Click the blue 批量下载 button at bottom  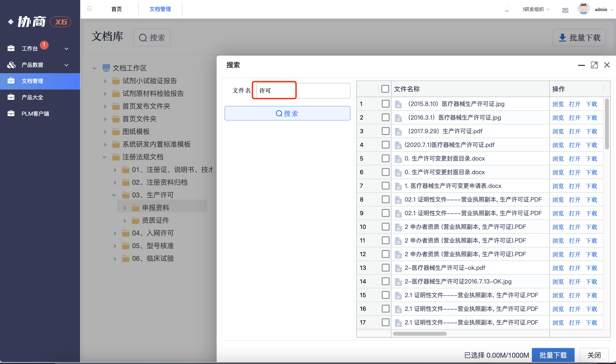tap(553, 355)
